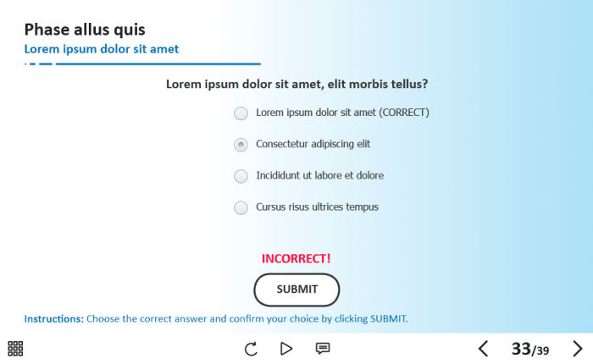This screenshot has width=593, height=364.
Task: Select the 'Lorem ipsum dolor sit amet (CORRECT)' radio
Action: [241, 113]
